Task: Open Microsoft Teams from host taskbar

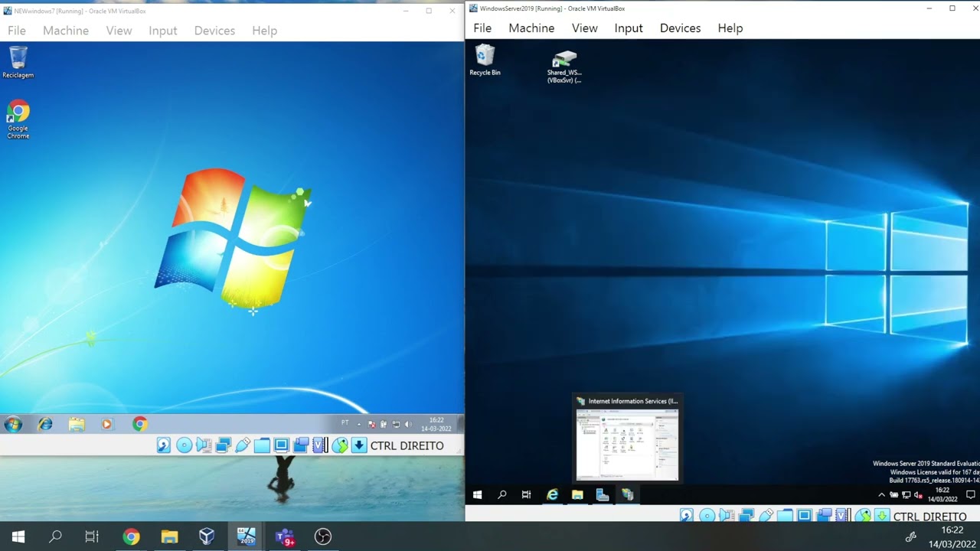Action: click(x=285, y=536)
